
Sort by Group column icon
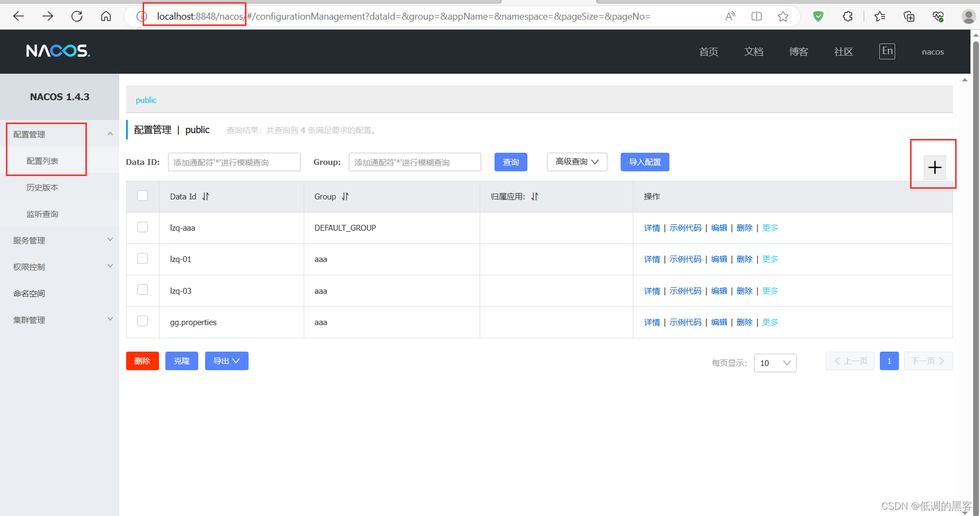(346, 196)
